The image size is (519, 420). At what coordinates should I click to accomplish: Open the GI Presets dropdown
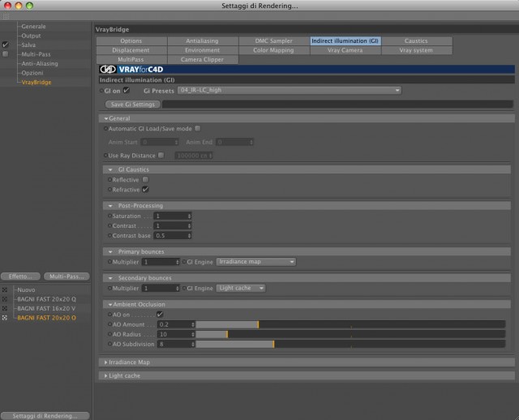click(290, 90)
